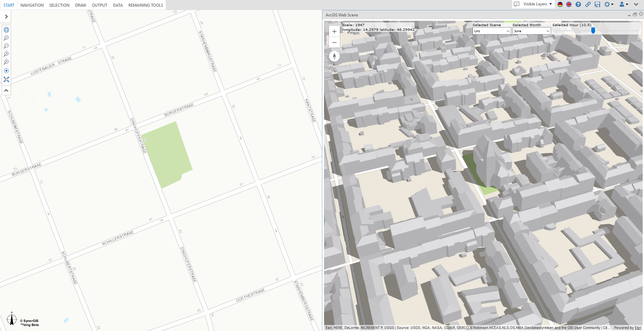The height and width of the screenshot is (331, 644).
Task: Go to next extent
Action: coord(6,62)
